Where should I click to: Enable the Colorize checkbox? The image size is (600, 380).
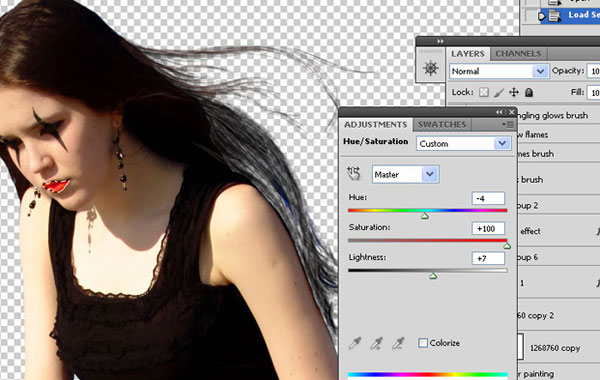(423, 343)
